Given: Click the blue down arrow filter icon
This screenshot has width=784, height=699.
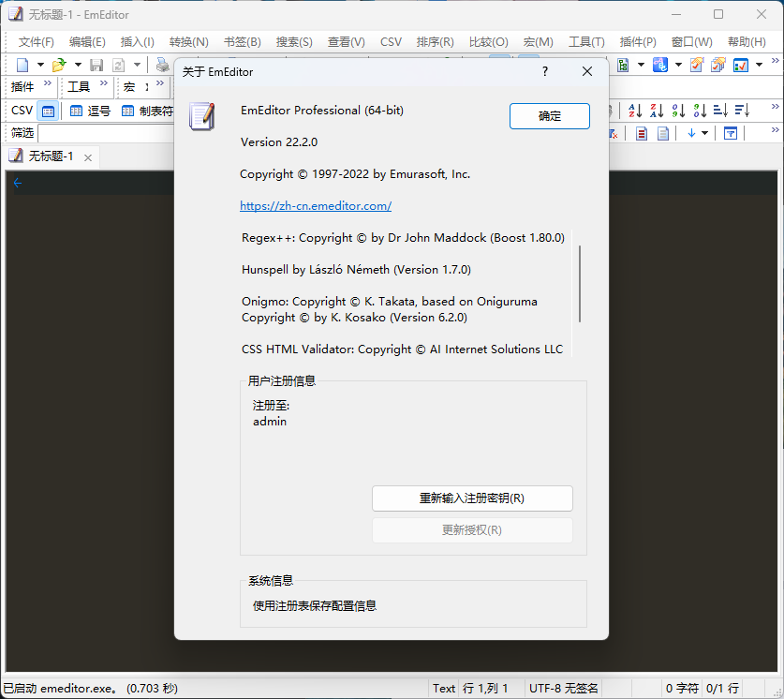Looking at the screenshot, I should point(691,133).
